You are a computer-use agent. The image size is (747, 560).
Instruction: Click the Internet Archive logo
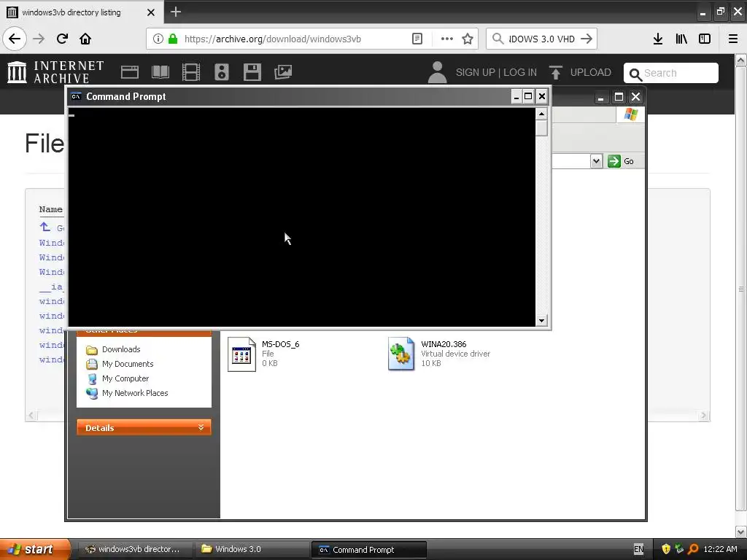[x=55, y=72]
